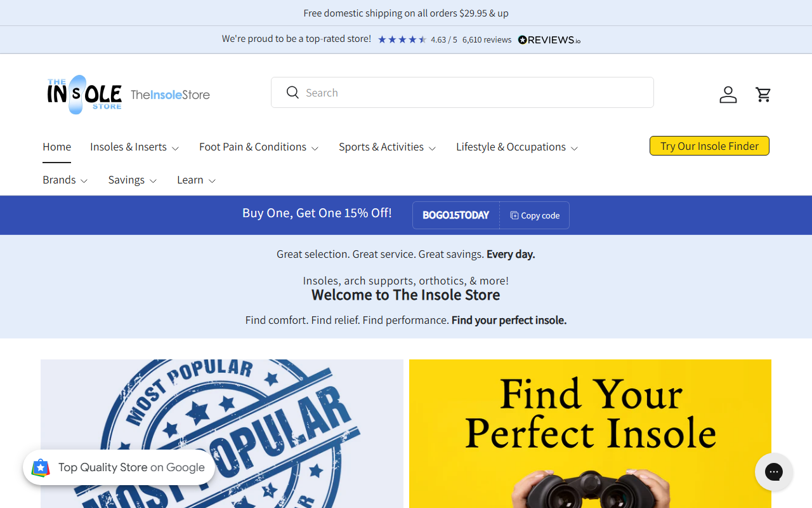The image size is (812, 508).
Task: Click Welcome to The Insole Store heading
Action: click(x=406, y=295)
